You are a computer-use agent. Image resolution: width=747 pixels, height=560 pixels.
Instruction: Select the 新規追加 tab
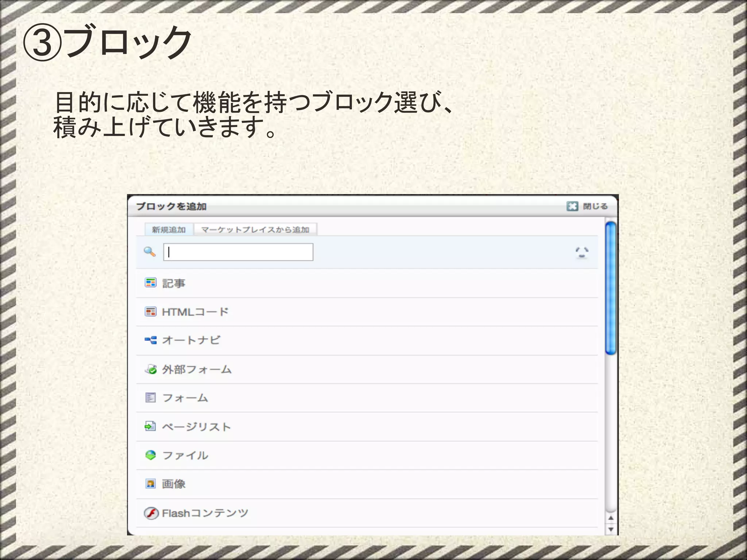coord(169,229)
